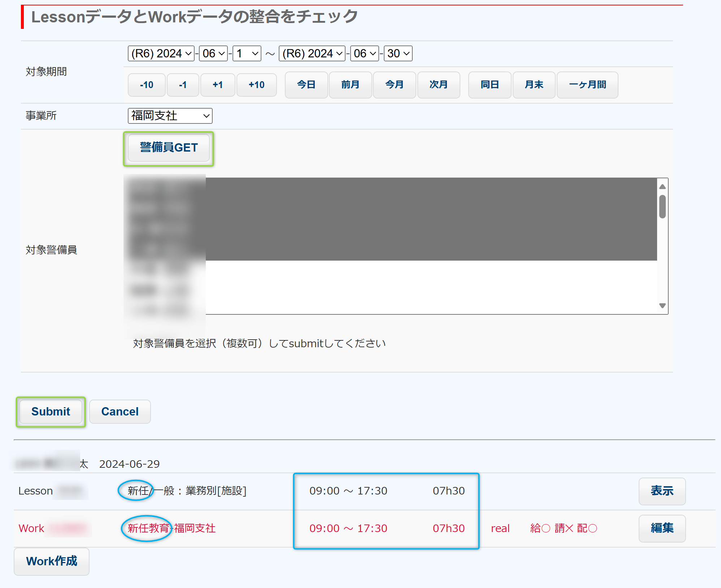Click 編集 button on Work row
721x588 pixels.
pos(662,528)
